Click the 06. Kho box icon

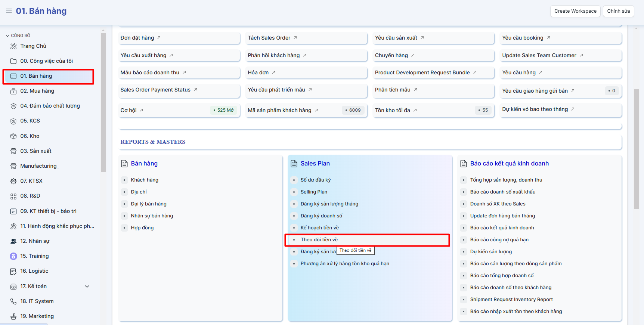[13, 136]
